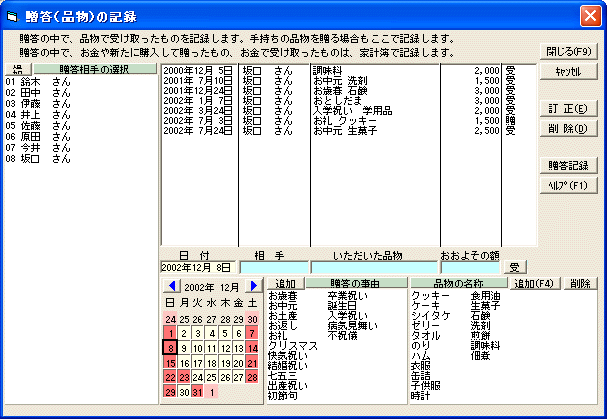Open the 贈答記録 button

click(x=568, y=165)
